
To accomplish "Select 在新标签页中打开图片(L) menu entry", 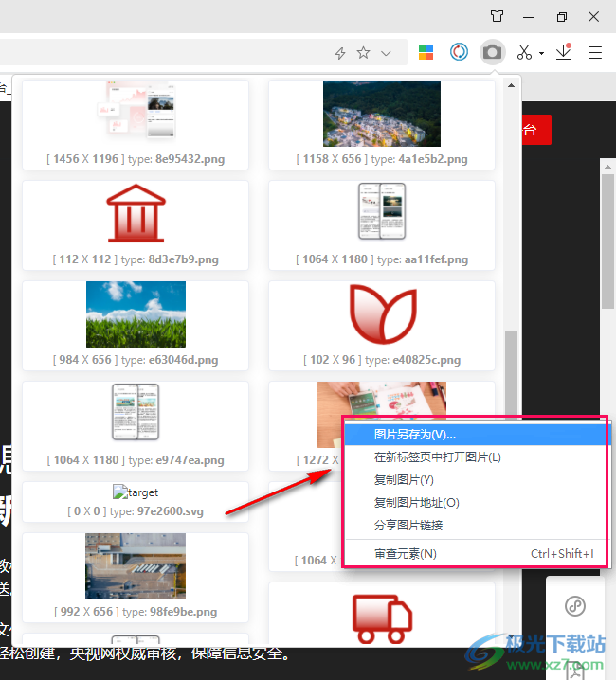I will coord(476,457).
